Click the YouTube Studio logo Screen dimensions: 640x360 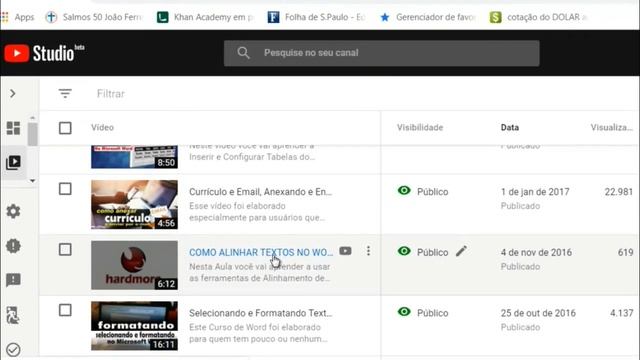click(x=44, y=53)
